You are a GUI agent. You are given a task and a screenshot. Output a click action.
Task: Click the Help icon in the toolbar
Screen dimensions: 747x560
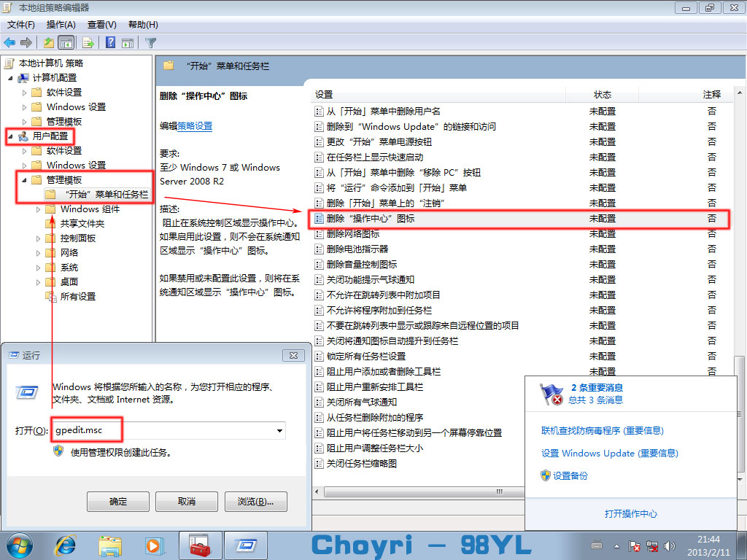click(x=111, y=42)
